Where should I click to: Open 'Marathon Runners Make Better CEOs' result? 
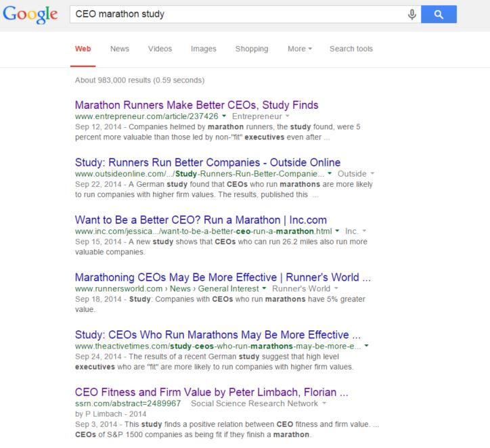[196, 105]
